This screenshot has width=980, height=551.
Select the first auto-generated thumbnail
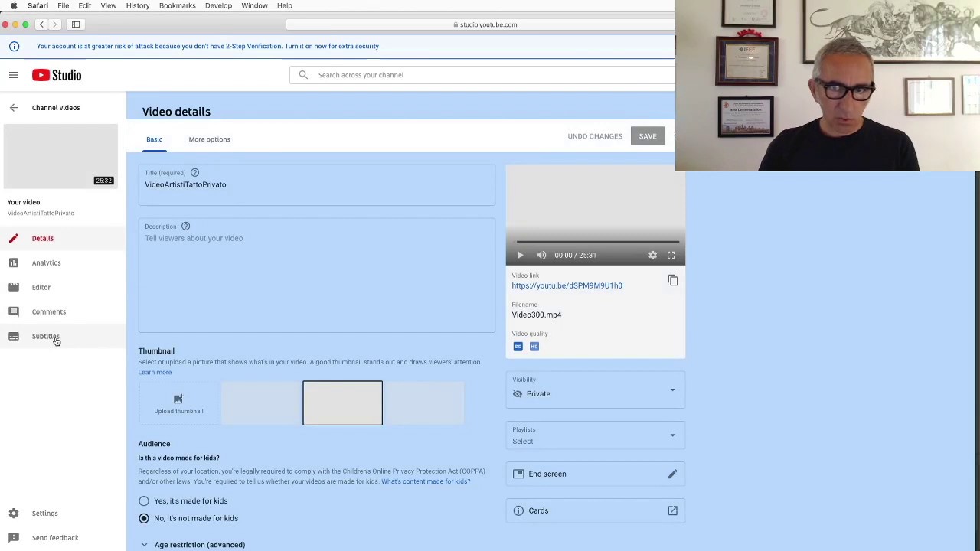point(260,403)
